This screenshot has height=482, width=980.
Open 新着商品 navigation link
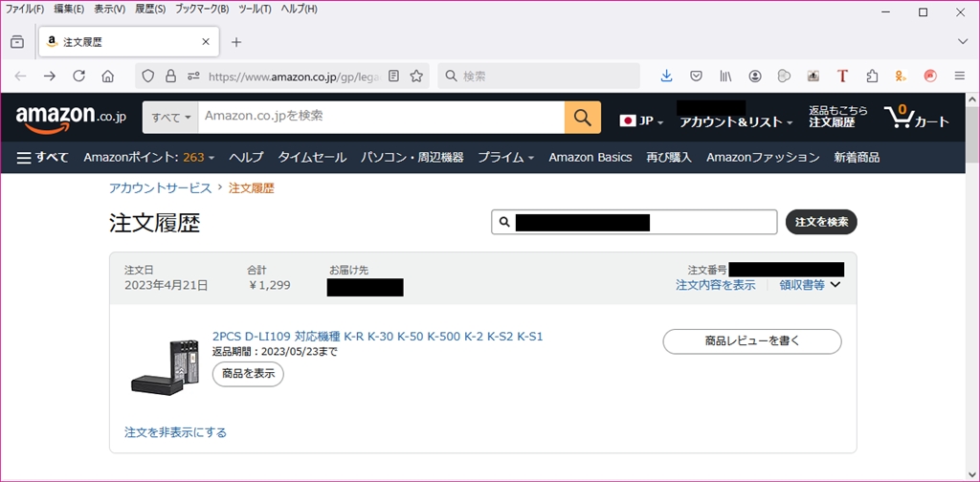tap(857, 158)
